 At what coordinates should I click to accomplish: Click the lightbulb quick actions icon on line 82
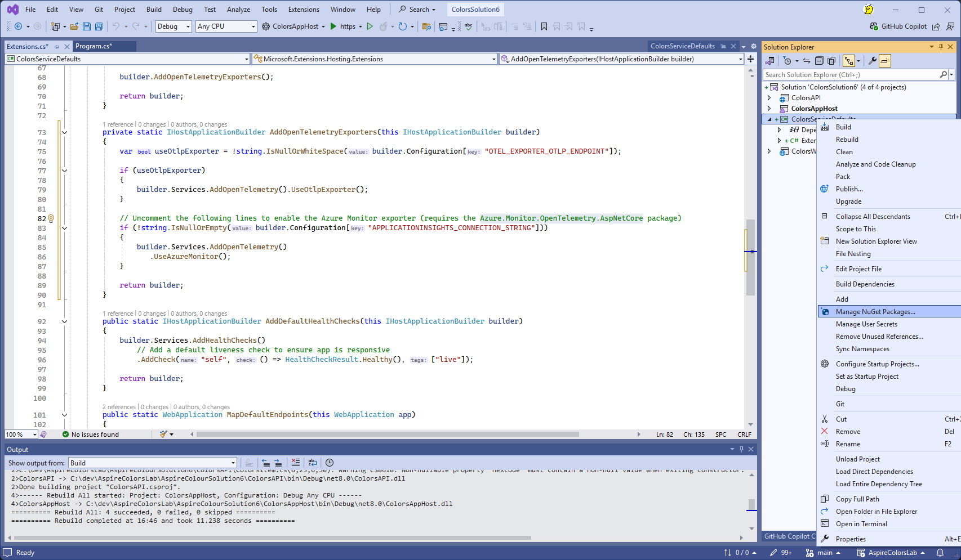point(51,218)
